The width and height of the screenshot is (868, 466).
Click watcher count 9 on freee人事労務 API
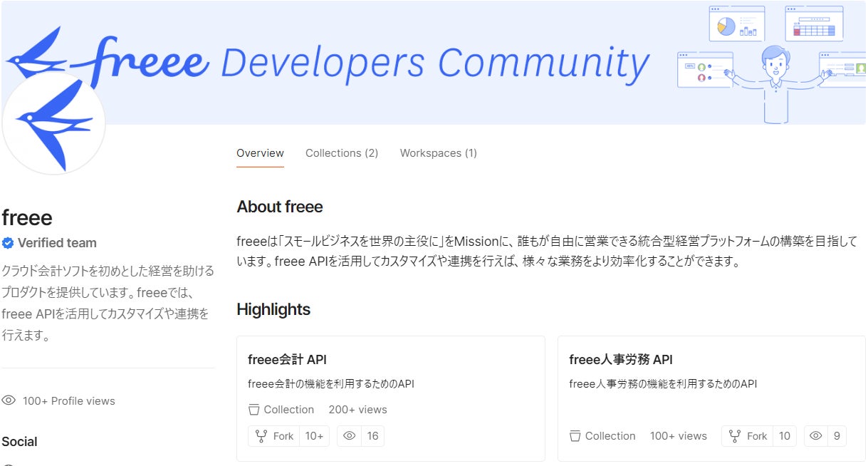pyautogui.click(x=837, y=436)
